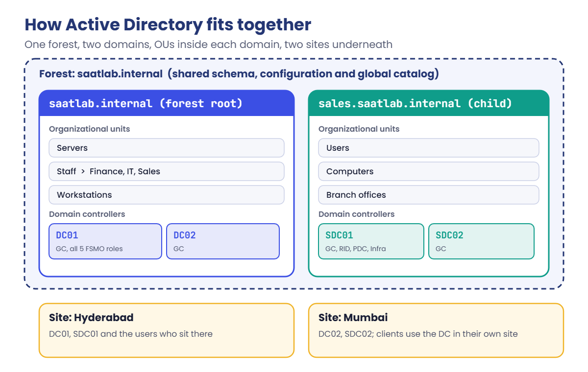Select the 'Workstations' organizational unit row
This screenshot has width=588, height=372.
(x=167, y=195)
